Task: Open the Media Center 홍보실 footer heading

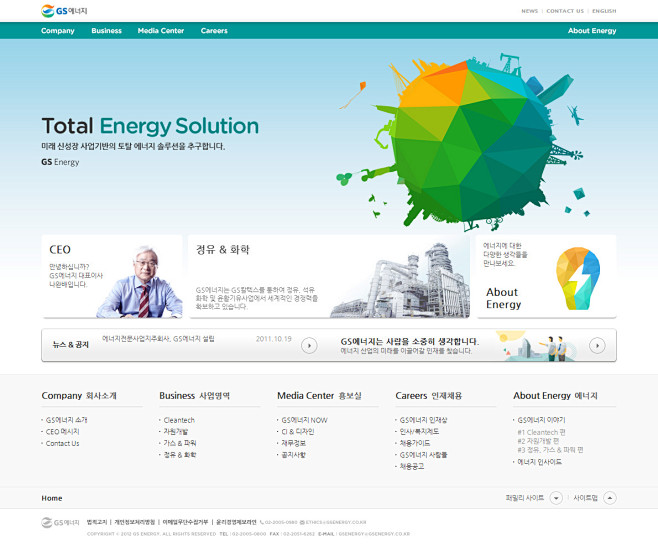Action: [319, 395]
